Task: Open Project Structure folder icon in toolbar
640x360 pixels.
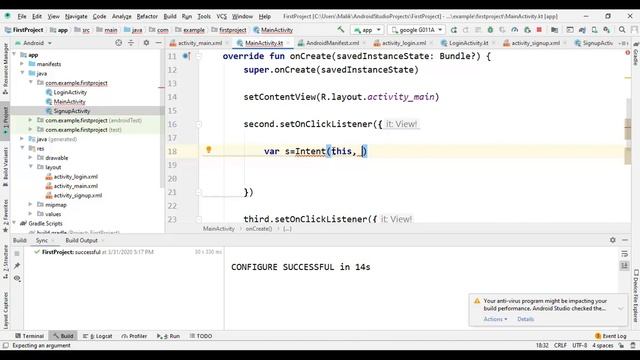Action: [554, 30]
